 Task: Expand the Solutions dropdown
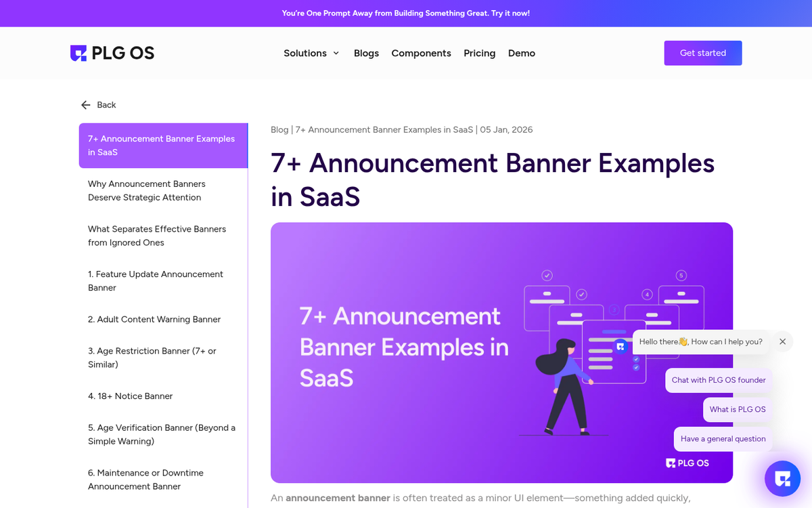(x=311, y=53)
